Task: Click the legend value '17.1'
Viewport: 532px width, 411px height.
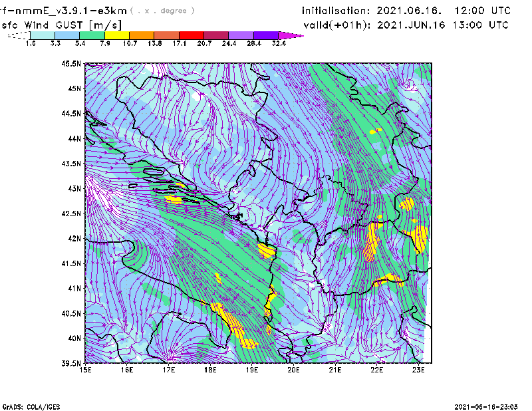Action: pyautogui.click(x=179, y=43)
